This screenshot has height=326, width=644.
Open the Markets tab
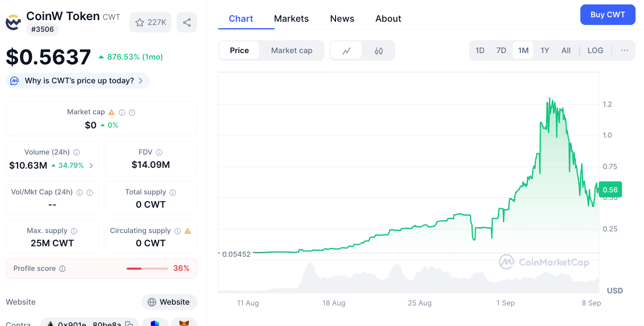291,19
